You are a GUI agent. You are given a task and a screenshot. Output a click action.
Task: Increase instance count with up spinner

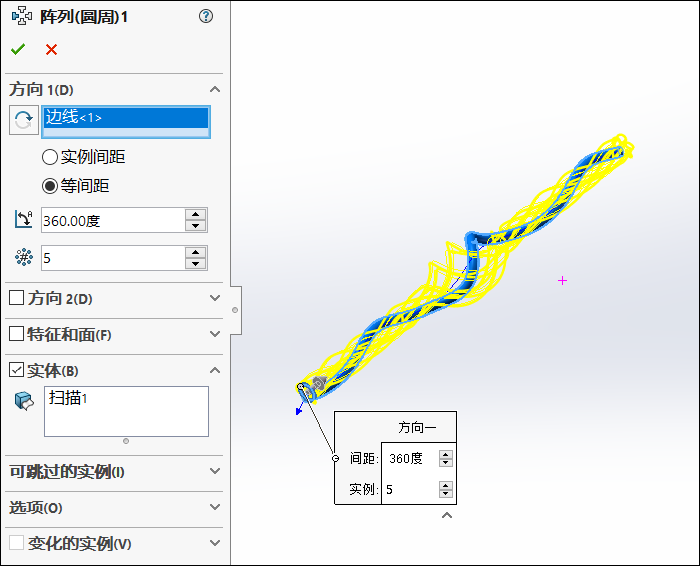click(x=196, y=252)
